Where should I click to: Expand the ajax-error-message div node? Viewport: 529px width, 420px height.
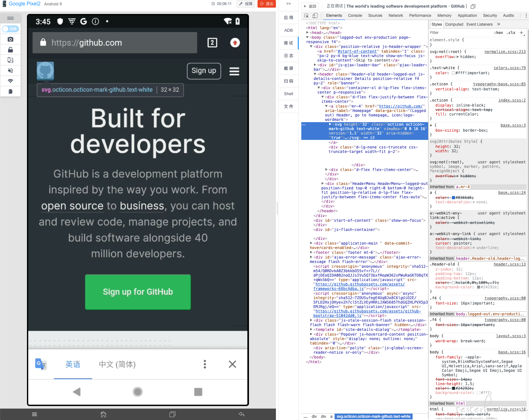pos(311,257)
